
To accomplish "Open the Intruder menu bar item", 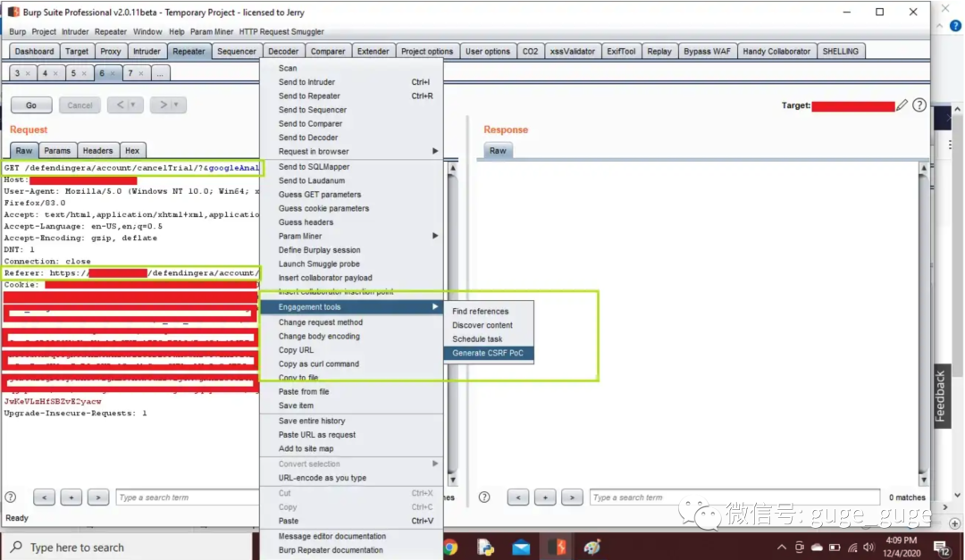I will click(x=75, y=32).
